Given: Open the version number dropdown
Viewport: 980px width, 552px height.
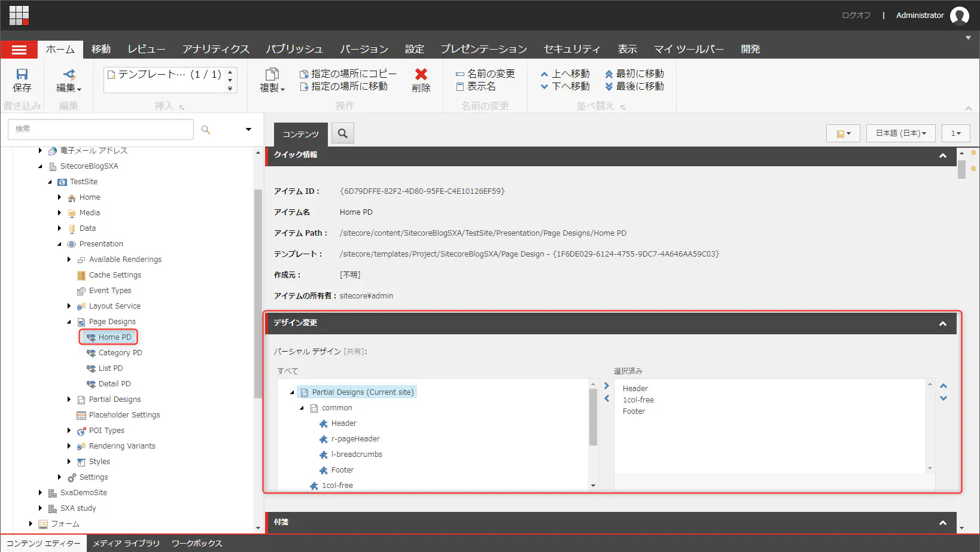Looking at the screenshot, I should pos(956,133).
